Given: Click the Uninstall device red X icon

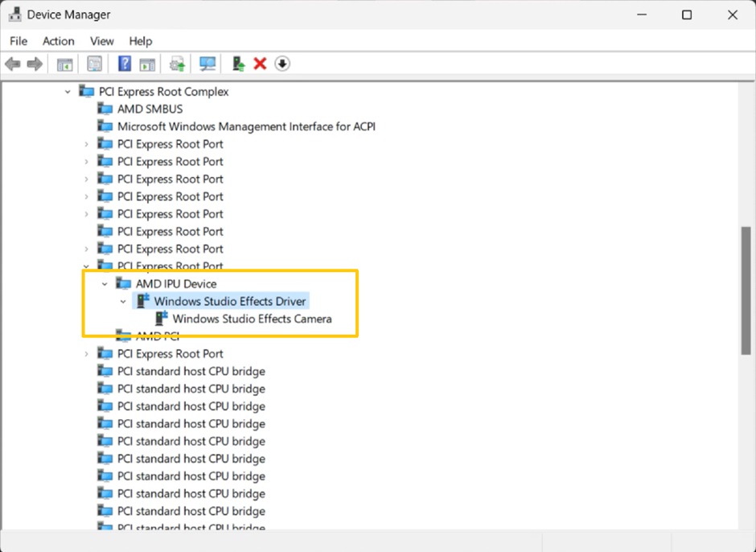Looking at the screenshot, I should (x=259, y=64).
